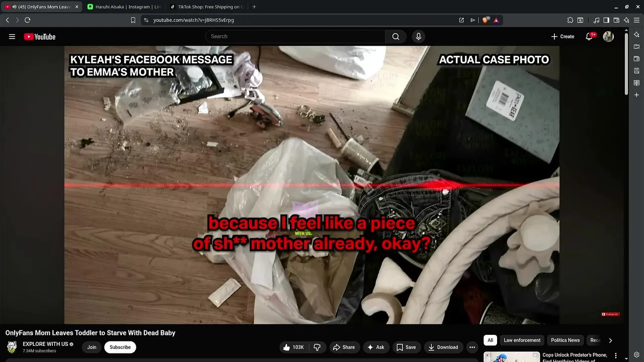
Task: Open the YouTube hamburger guide menu
Action: [12, 37]
